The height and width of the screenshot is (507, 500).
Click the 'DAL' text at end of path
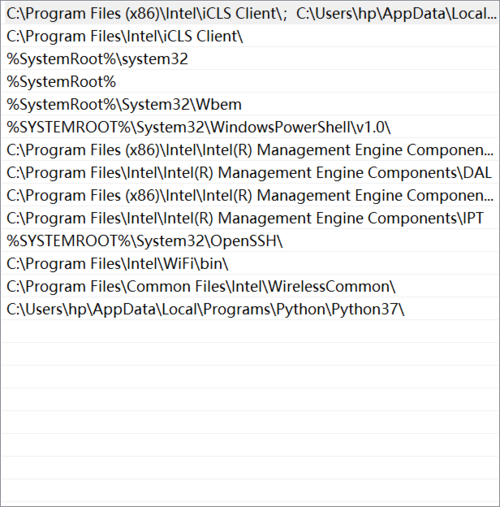(478, 173)
